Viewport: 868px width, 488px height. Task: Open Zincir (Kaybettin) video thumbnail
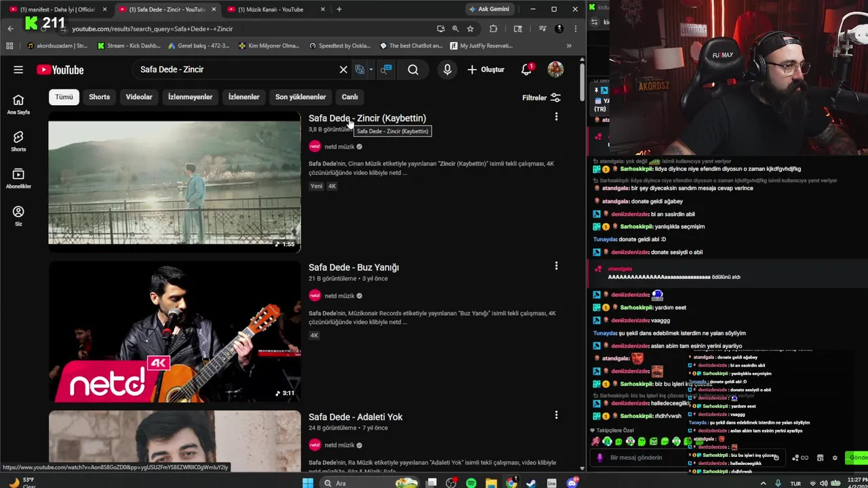[174, 182]
